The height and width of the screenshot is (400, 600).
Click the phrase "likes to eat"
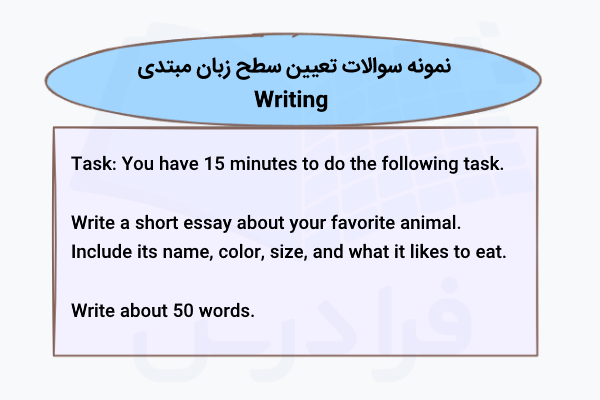pos(461,250)
